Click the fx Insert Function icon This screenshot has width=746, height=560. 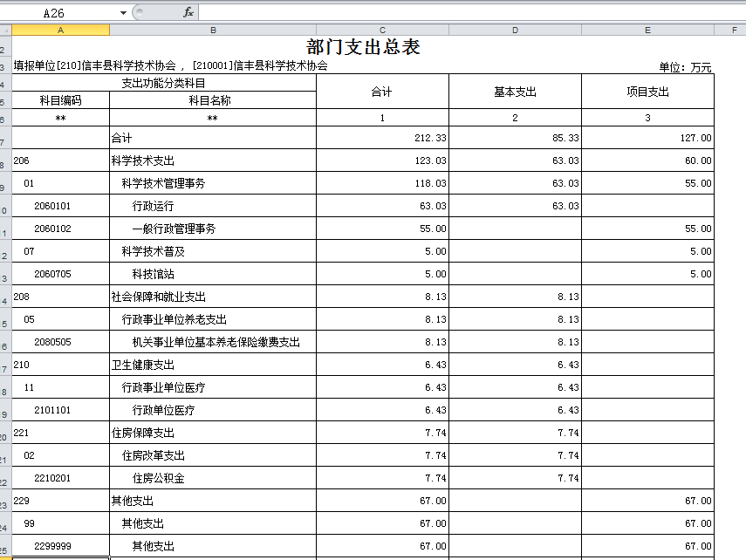(188, 12)
